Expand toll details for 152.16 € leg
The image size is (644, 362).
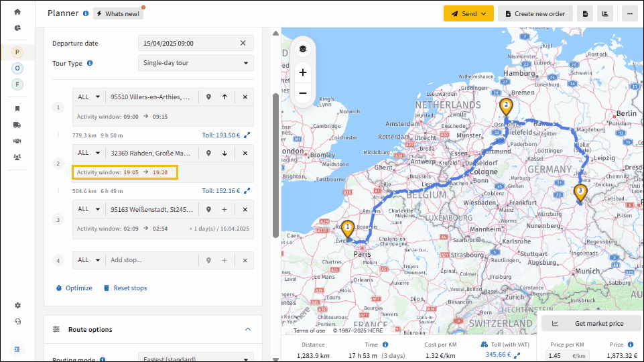pyautogui.click(x=247, y=191)
